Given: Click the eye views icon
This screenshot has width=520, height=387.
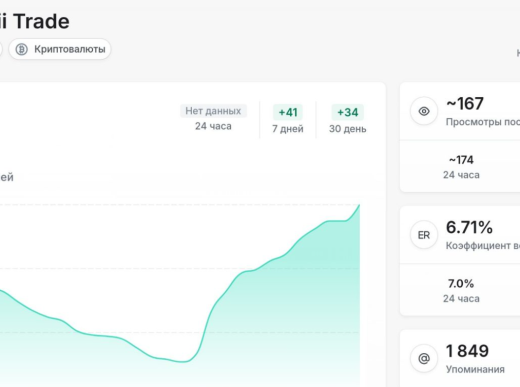Looking at the screenshot, I should (x=424, y=111).
